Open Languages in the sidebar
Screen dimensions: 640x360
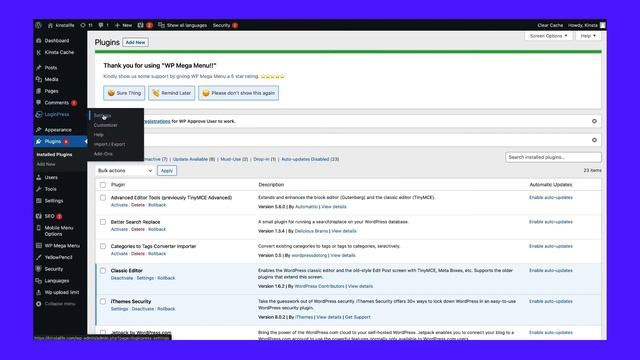click(56, 281)
